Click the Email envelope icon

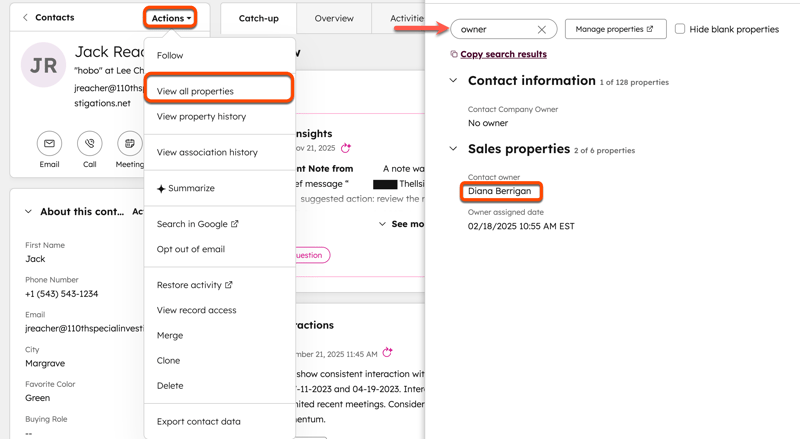[49, 143]
